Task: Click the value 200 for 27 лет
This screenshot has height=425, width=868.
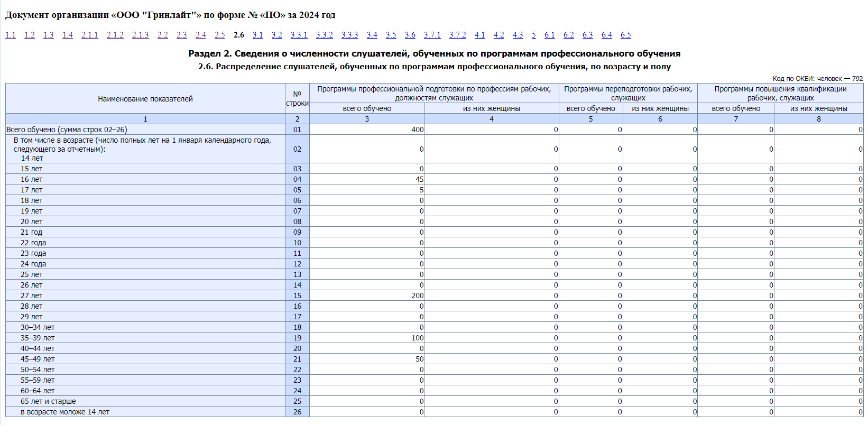Action: tap(418, 295)
